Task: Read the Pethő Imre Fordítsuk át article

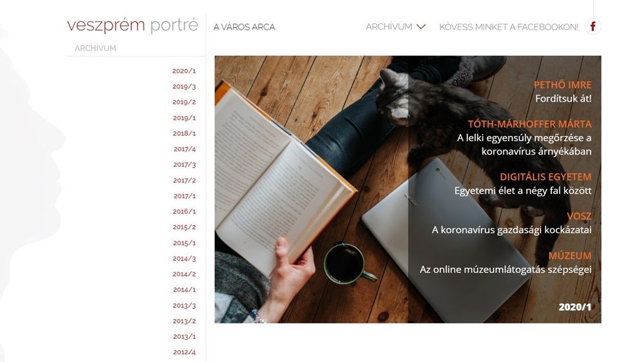Action: 563,91
